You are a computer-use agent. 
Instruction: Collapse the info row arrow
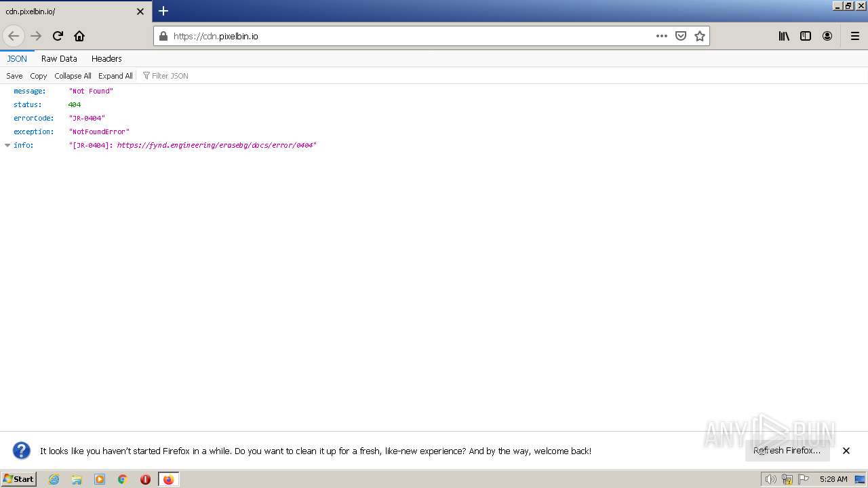pos(7,145)
